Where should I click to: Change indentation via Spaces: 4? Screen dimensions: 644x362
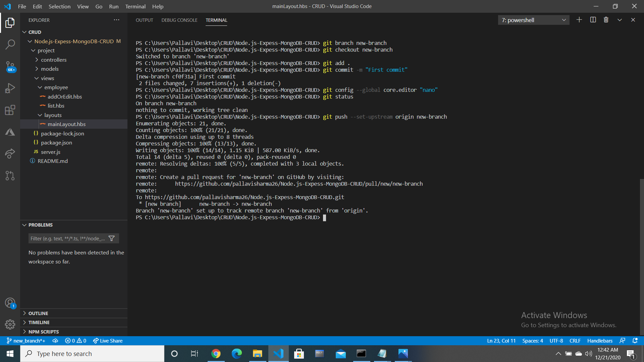[x=532, y=341]
